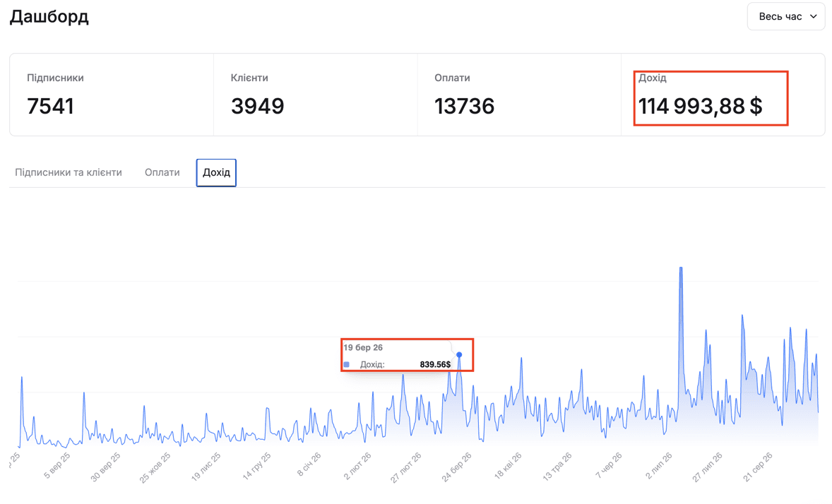Click the "5 вер 25" axis label
The width and height of the screenshot is (832, 504).
[x=57, y=466]
